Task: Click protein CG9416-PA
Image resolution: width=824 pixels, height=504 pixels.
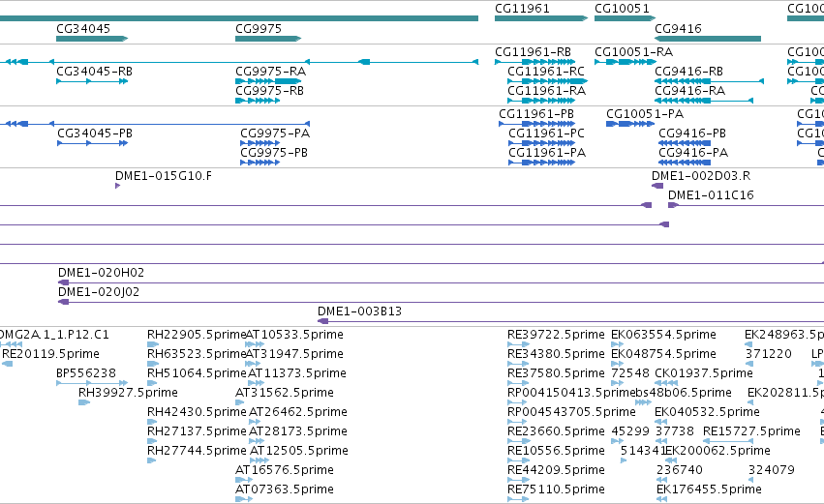Action: coord(685,163)
